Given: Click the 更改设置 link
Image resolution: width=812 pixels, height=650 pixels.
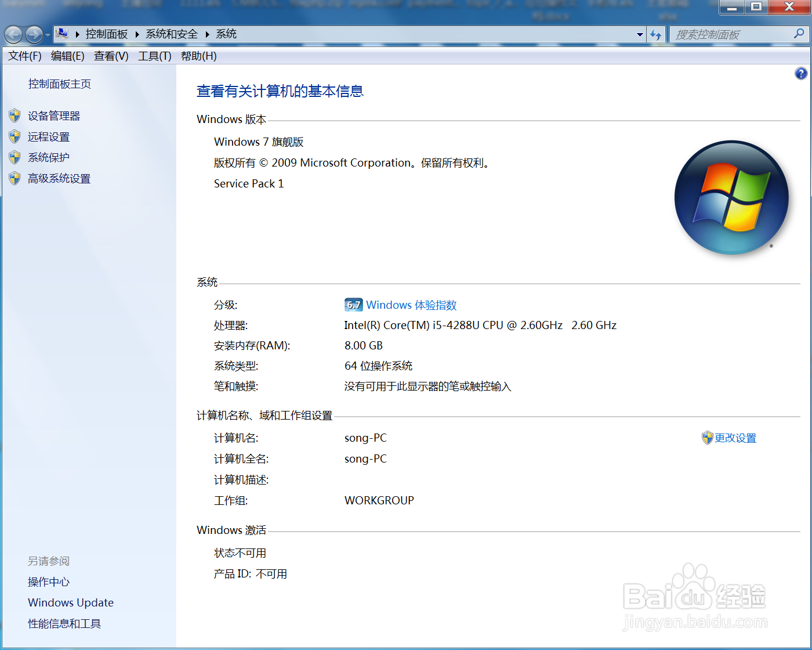Looking at the screenshot, I should pyautogui.click(x=735, y=438).
